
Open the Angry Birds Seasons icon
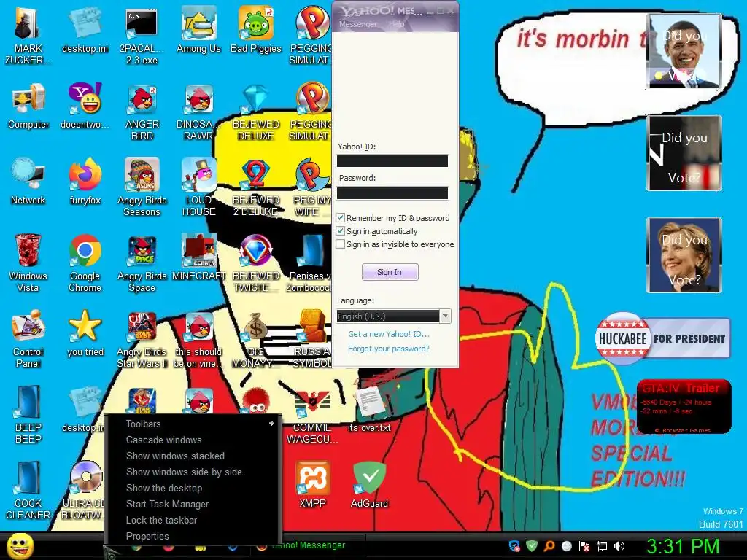(x=142, y=187)
